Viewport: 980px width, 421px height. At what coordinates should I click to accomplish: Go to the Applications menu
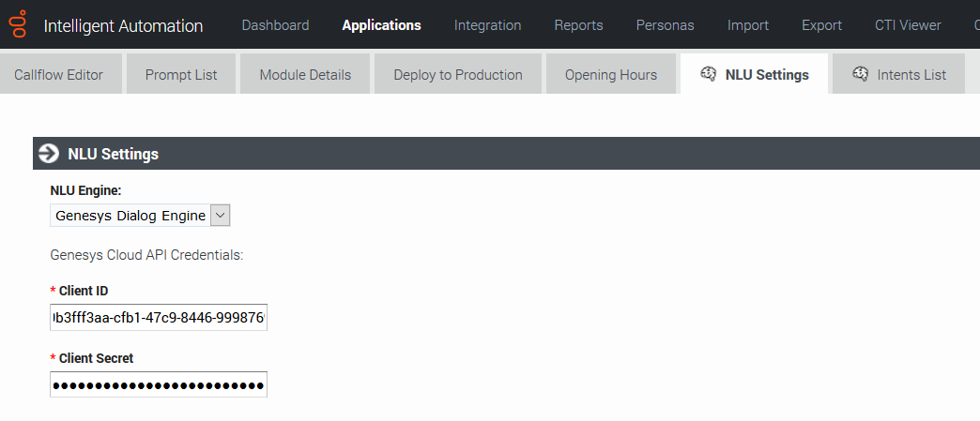[x=382, y=25]
